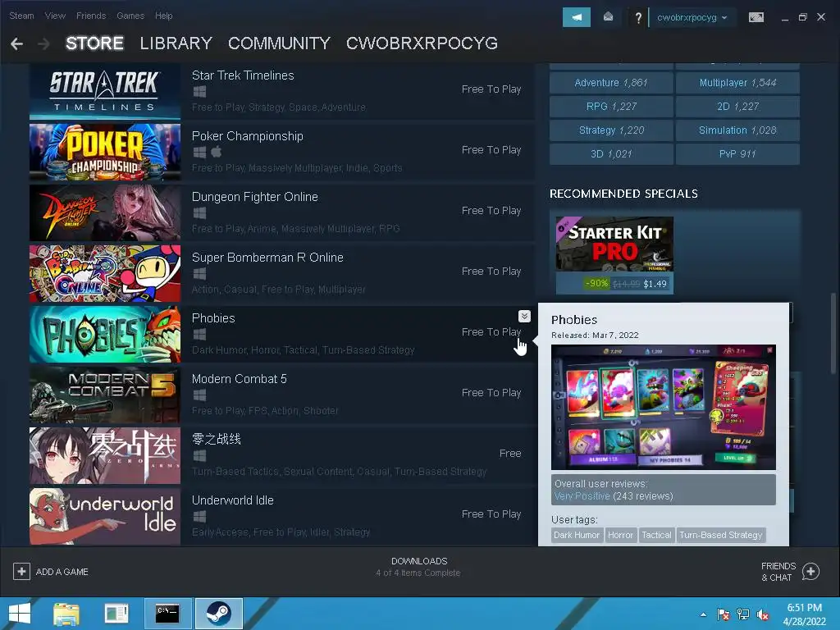Open the Starter Kit Pro special offer
The height and width of the screenshot is (630, 840).
coord(614,255)
